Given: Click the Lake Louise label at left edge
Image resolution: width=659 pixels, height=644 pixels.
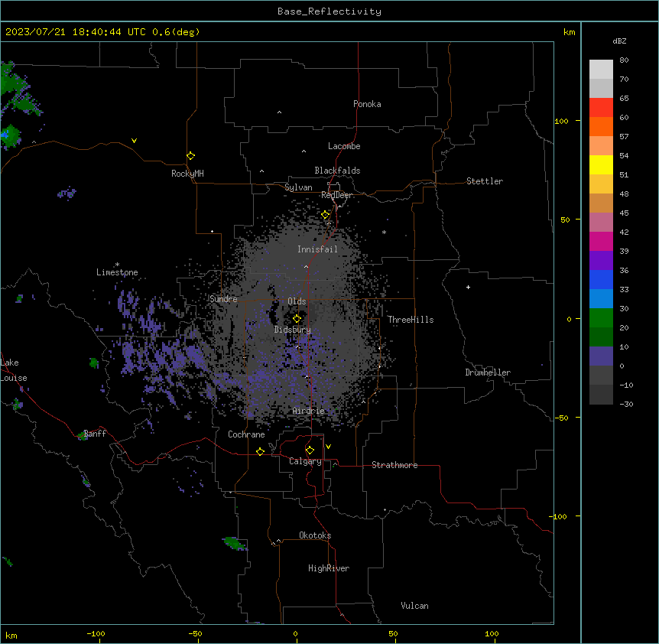Looking at the screenshot, I should coord(14,370).
